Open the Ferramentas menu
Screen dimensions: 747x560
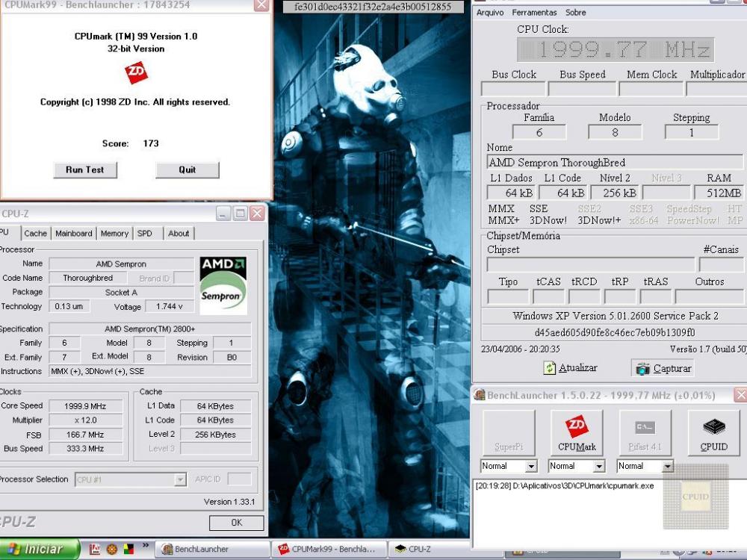tap(534, 13)
